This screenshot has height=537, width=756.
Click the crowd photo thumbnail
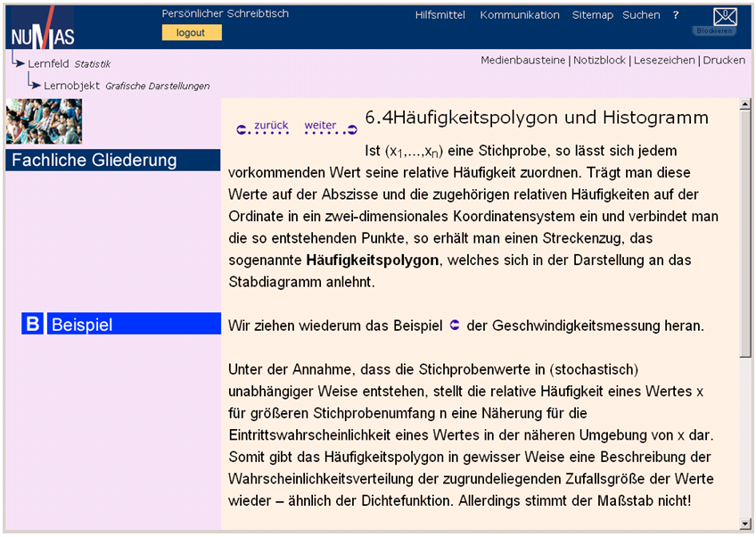pyautogui.click(x=44, y=121)
